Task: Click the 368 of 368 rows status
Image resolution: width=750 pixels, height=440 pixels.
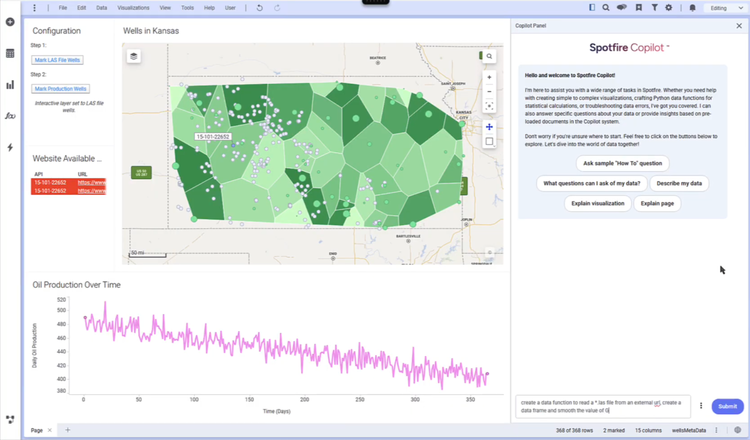Action: (x=574, y=430)
